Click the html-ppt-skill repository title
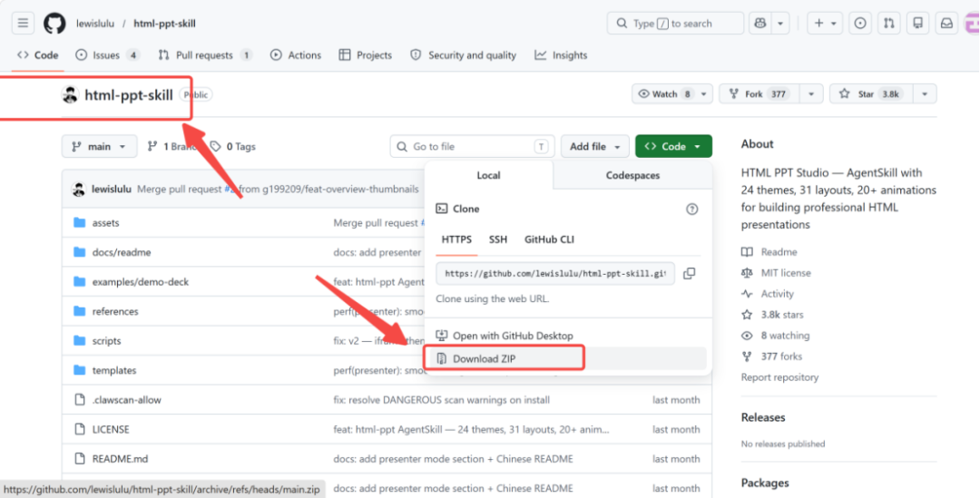The height and width of the screenshot is (498, 980). [129, 95]
